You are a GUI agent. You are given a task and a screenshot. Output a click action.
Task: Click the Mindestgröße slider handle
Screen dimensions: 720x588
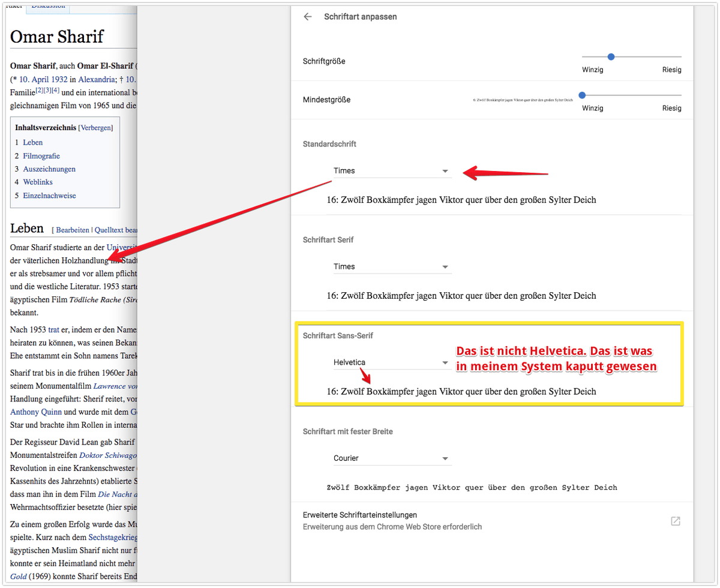(x=582, y=95)
